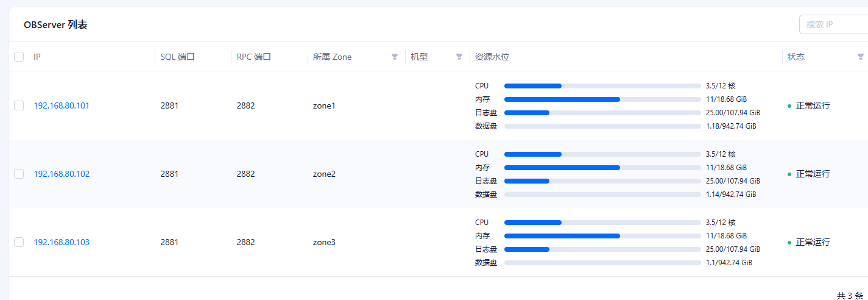Screen dimensions: 868x300
Task: Click 内存 usage bar for 192.168.80.102
Action: point(602,168)
